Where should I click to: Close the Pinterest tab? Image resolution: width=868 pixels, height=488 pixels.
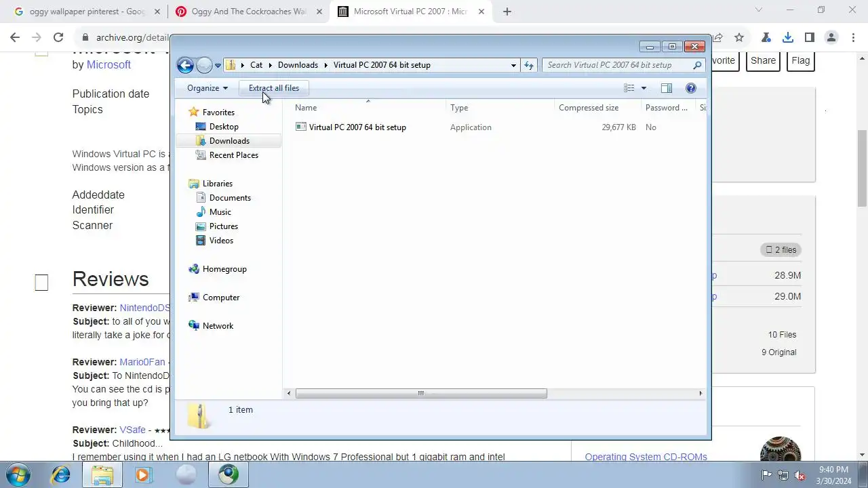click(x=319, y=12)
